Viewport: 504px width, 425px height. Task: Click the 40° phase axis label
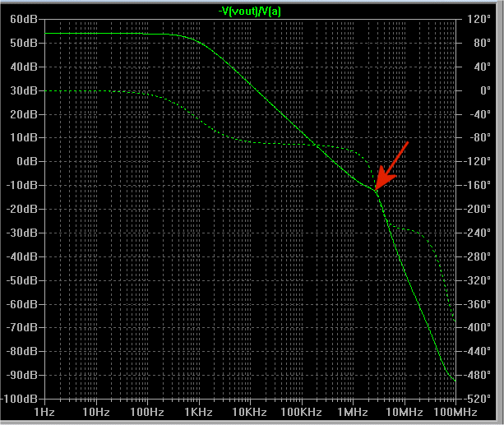point(482,67)
